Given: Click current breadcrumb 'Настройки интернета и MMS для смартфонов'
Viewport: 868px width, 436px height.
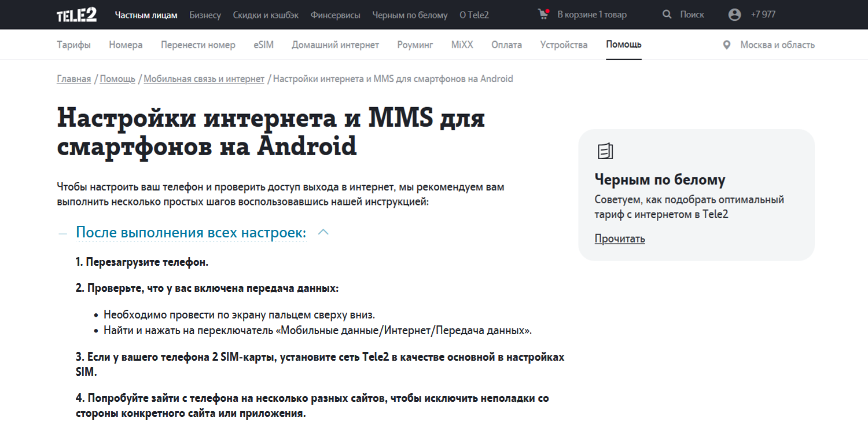Looking at the screenshot, I should point(393,79).
